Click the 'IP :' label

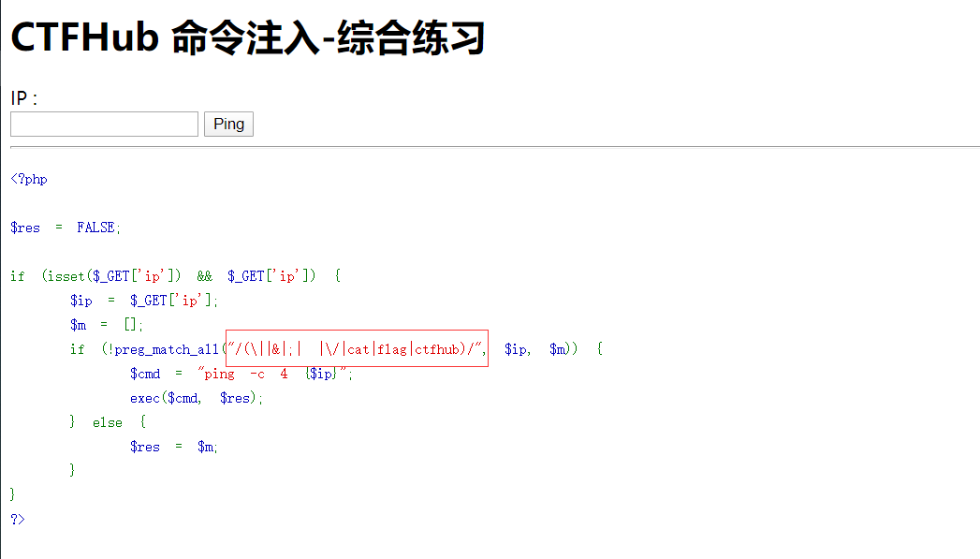coord(24,98)
